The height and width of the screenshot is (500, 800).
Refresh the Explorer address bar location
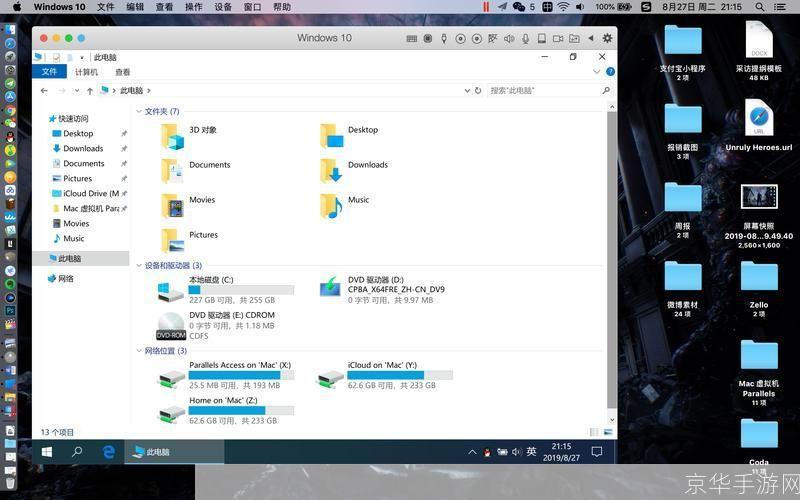478,90
